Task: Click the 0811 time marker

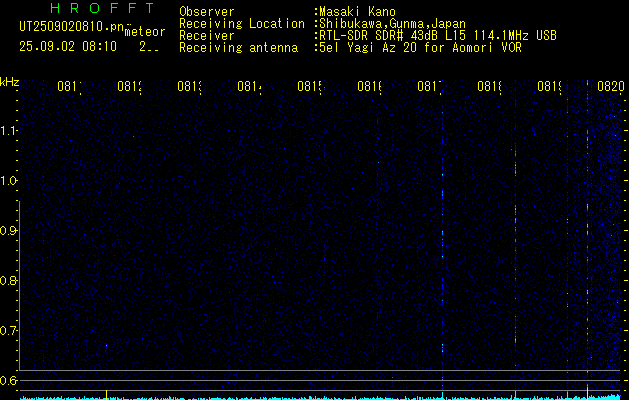Action: coord(69,87)
